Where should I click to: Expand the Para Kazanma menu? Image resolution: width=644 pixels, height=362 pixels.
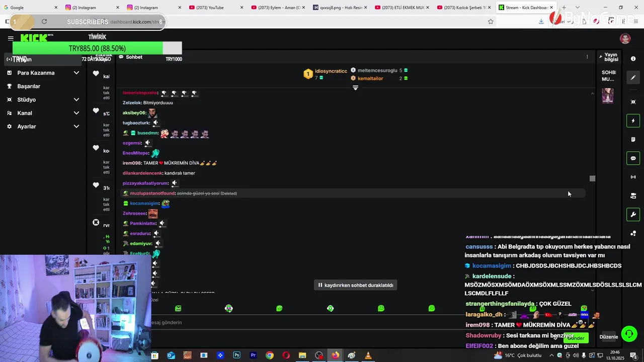coord(43,73)
